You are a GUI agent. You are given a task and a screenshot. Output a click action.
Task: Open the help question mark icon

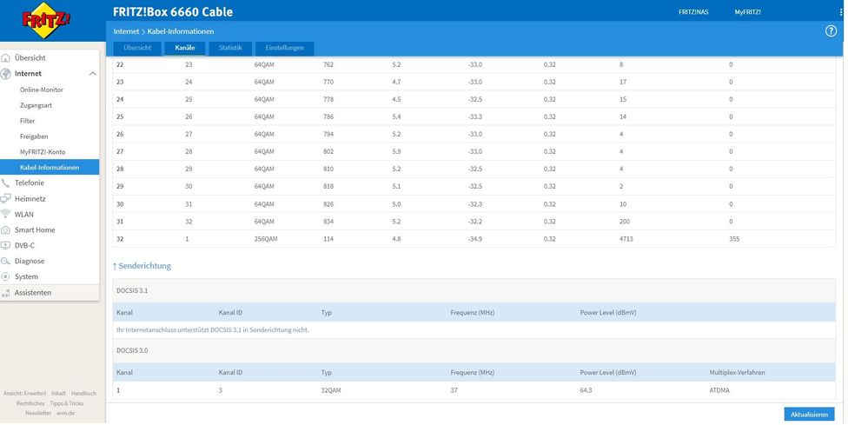[831, 31]
